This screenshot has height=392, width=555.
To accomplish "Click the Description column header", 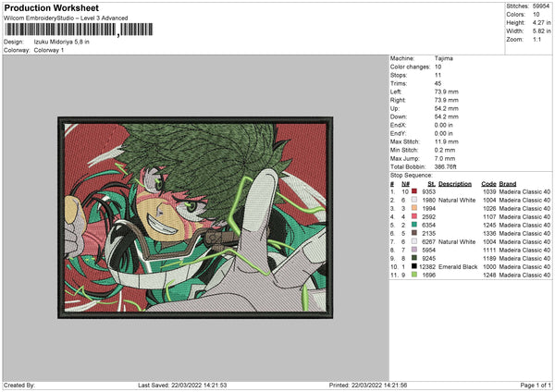I will pos(456,182).
